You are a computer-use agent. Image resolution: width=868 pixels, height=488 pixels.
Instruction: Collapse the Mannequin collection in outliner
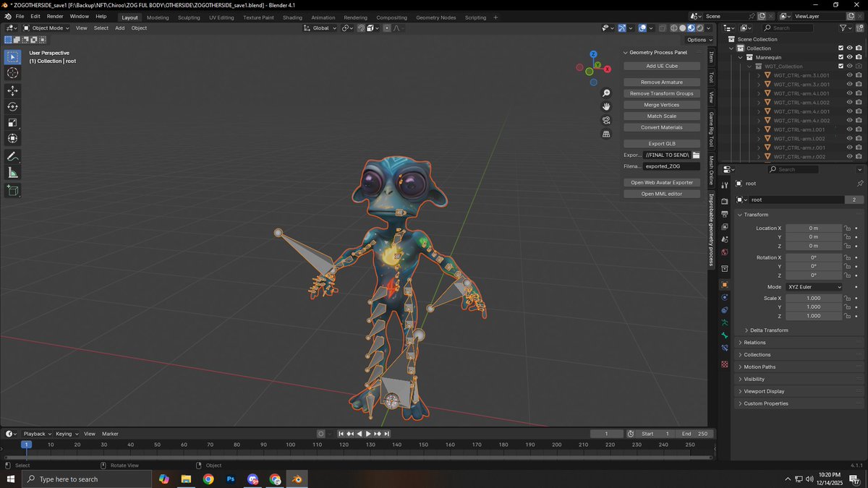tap(741, 57)
